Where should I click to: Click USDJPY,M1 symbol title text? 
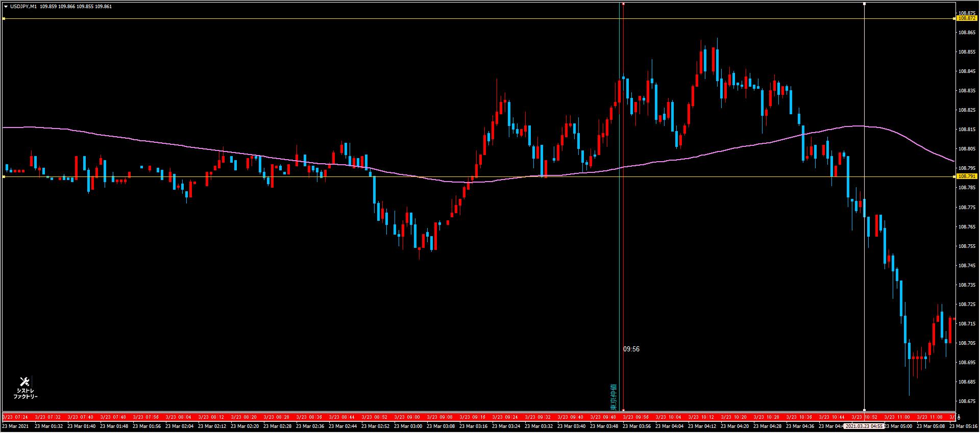click(x=23, y=7)
